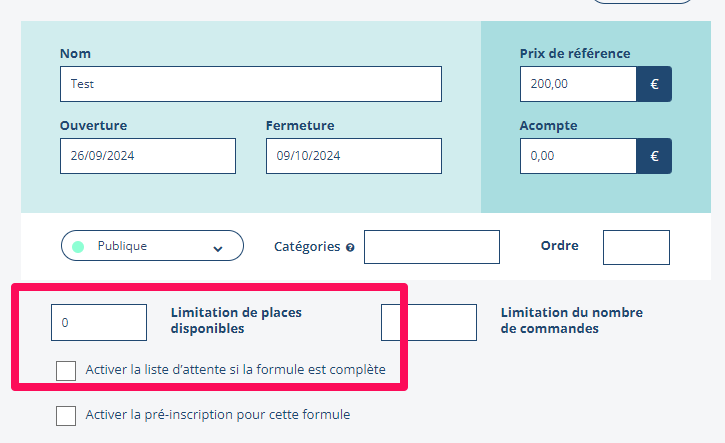725x443 pixels.
Task: Click the euro icon beside Prix de référence
Action: tap(654, 84)
